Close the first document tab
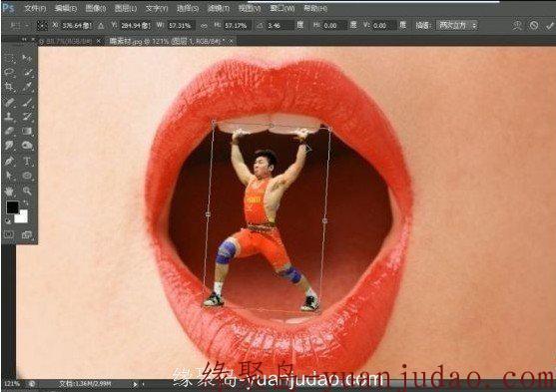Viewport: 556px width, 392px height. point(99,41)
